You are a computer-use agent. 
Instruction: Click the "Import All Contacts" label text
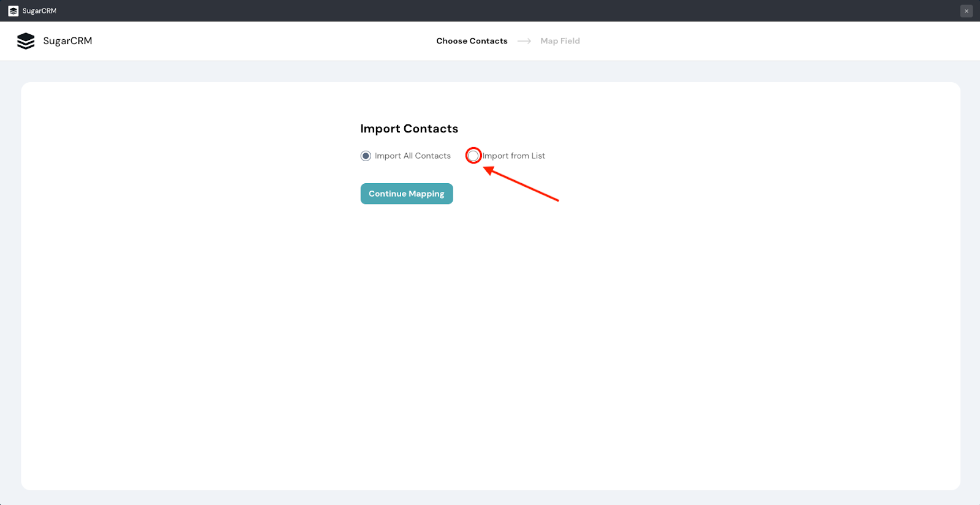[412, 156]
